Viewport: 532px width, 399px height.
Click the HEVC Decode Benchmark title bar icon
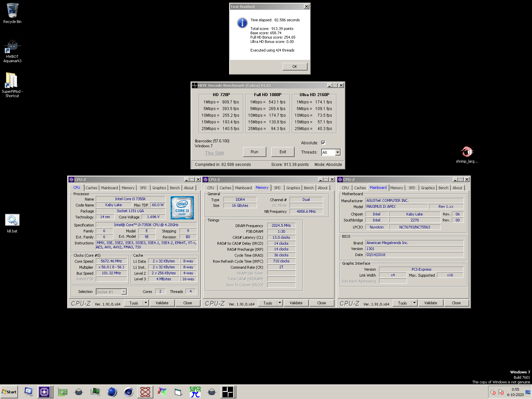tap(195, 85)
